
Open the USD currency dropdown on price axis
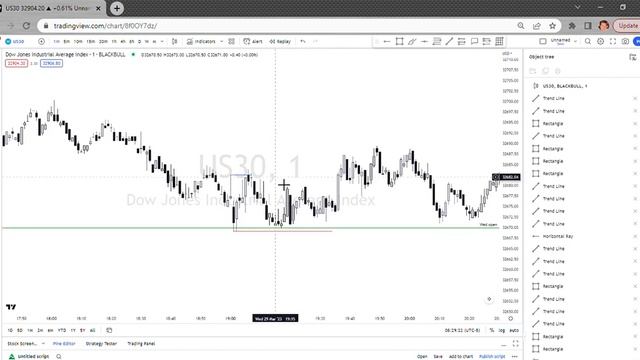(x=507, y=53)
